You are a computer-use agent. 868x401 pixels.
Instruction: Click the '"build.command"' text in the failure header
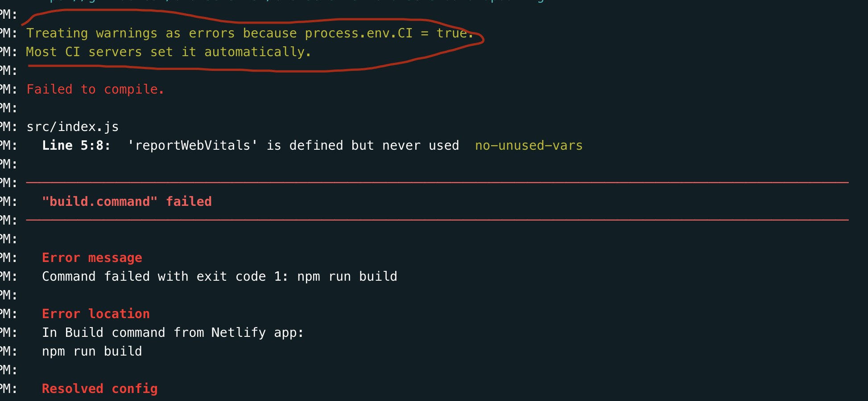pyautogui.click(x=99, y=202)
